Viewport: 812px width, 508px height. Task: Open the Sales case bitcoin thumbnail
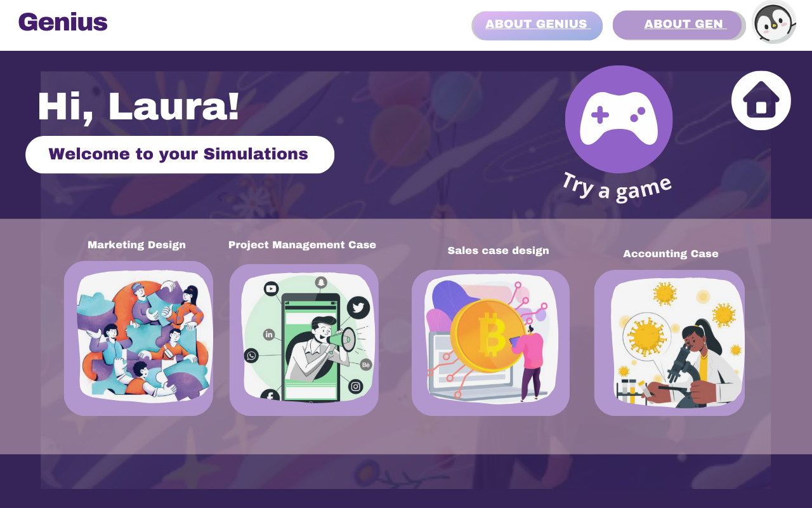click(x=490, y=343)
